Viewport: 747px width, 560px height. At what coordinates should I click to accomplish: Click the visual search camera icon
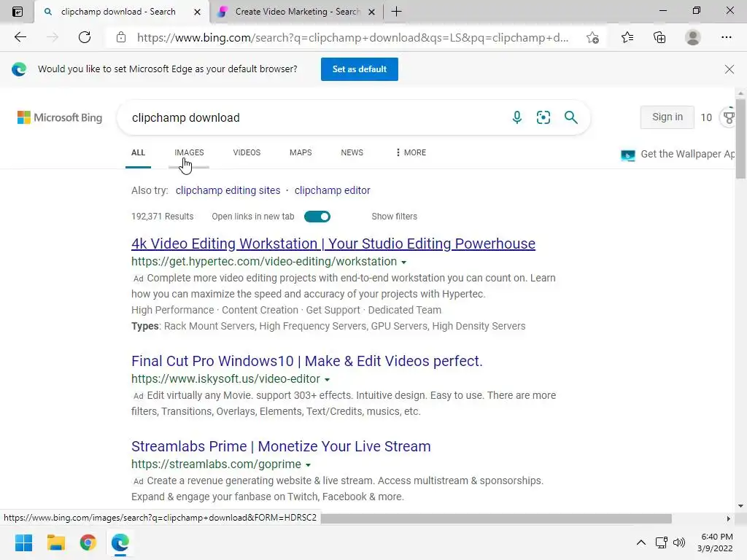[x=543, y=117]
